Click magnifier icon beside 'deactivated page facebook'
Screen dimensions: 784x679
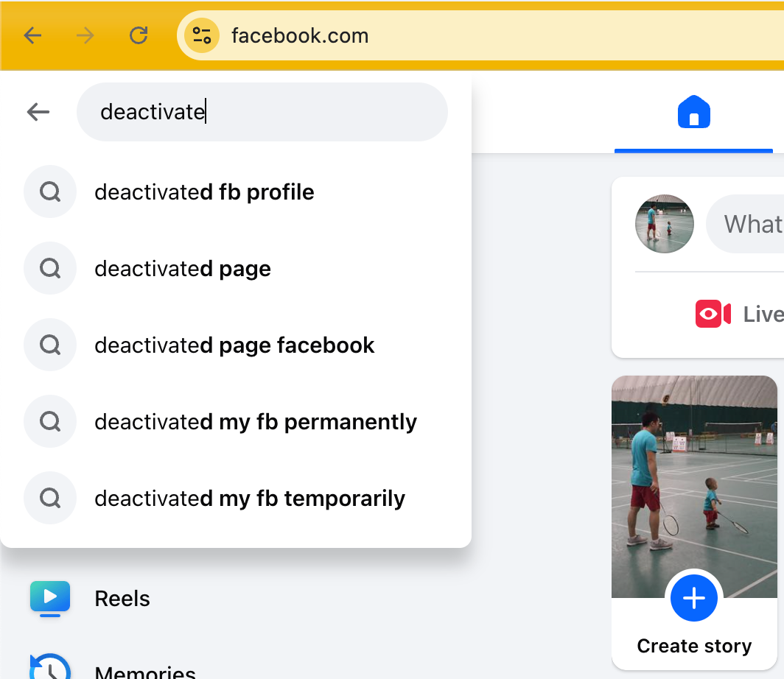[x=50, y=345]
